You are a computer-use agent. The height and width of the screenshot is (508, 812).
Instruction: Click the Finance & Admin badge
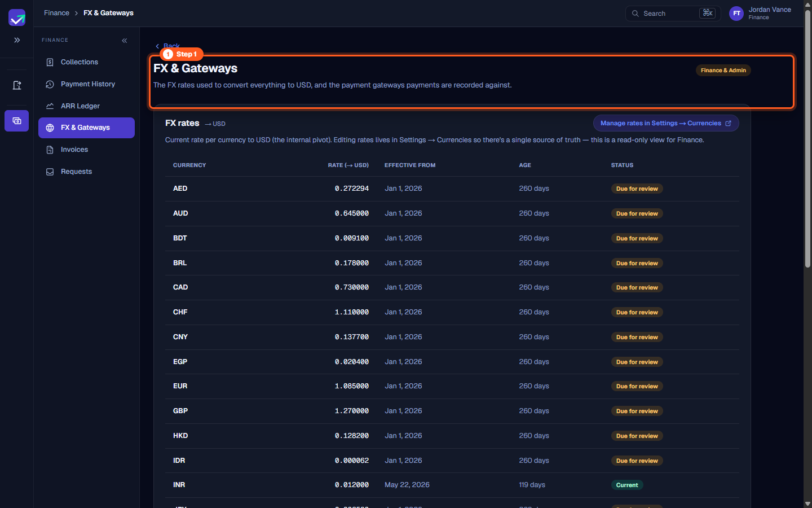723,71
